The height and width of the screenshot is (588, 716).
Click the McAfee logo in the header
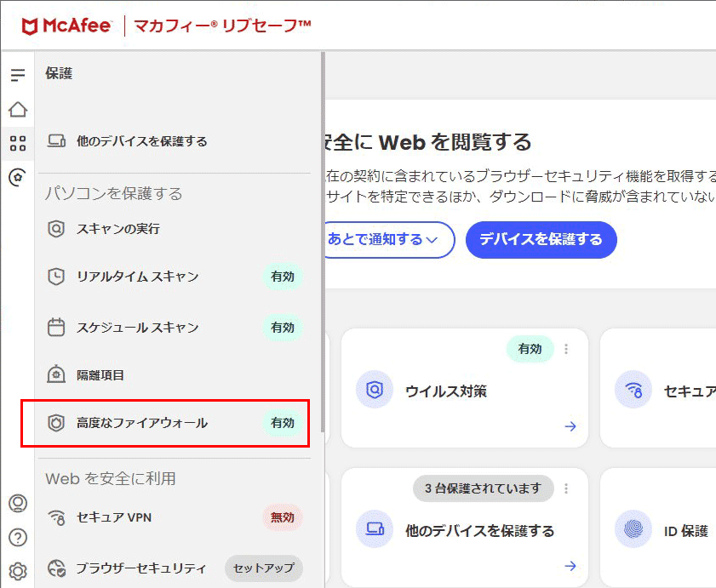pyautogui.click(x=66, y=26)
